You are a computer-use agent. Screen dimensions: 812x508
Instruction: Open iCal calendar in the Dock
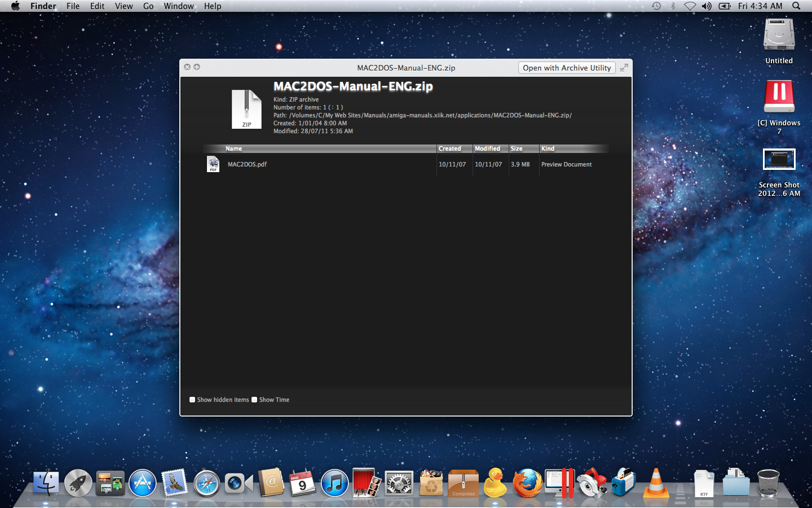[303, 483]
